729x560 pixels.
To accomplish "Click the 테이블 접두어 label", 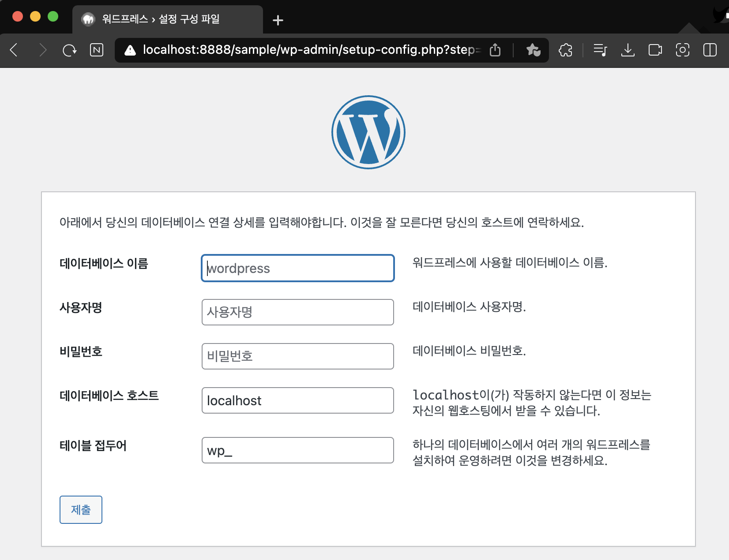I will (x=93, y=446).
